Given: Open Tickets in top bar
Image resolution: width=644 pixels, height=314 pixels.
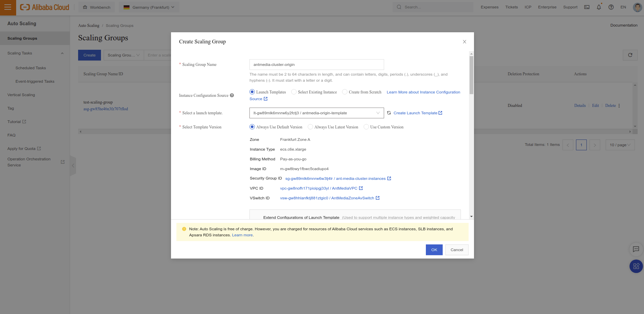Looking at the screenshot, I should (x=511, y=7).
